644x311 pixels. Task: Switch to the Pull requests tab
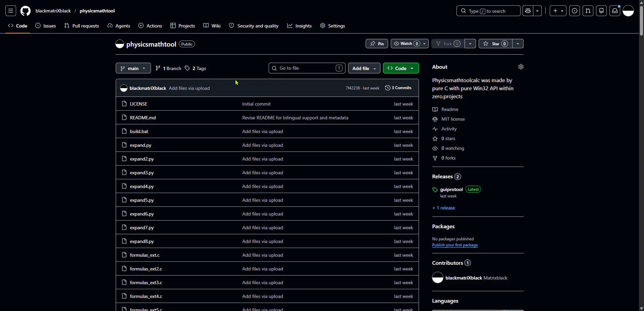82,26
